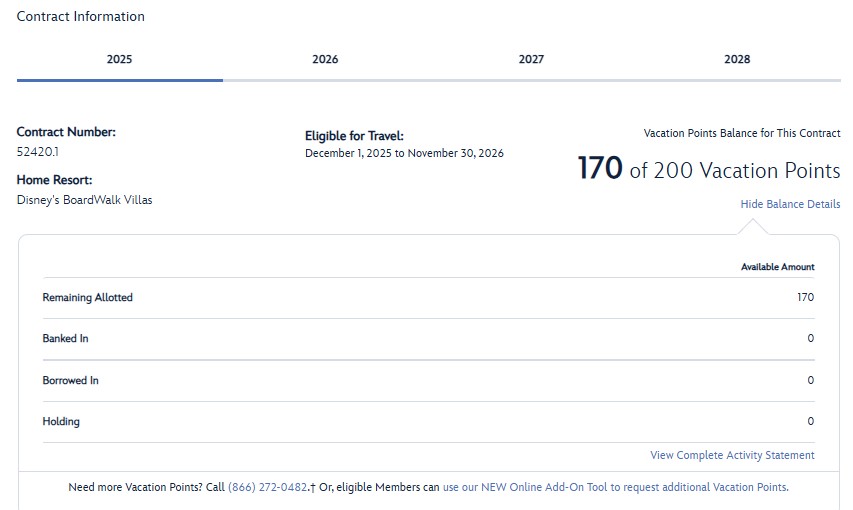Select the 2025 use year tab

pos(120,60)
